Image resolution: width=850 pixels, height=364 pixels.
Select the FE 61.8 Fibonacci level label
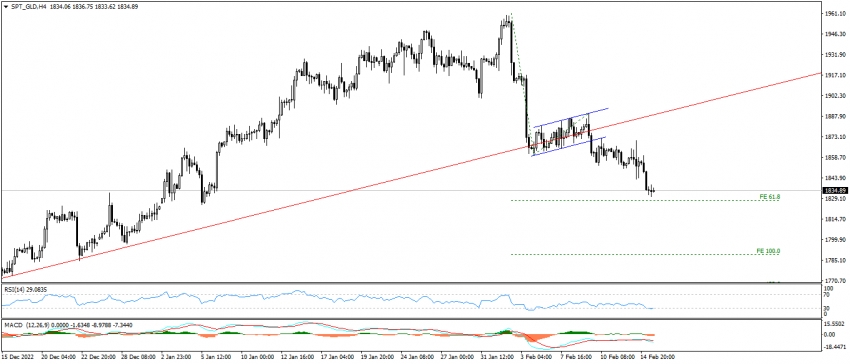click(x=769, y=197)
